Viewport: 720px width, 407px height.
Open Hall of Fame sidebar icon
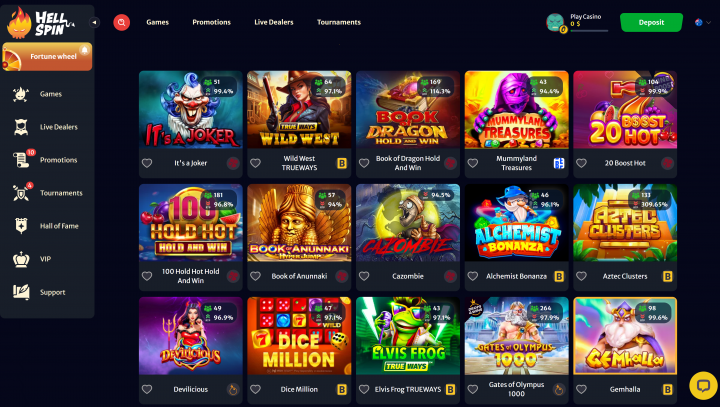click(21, 226)
